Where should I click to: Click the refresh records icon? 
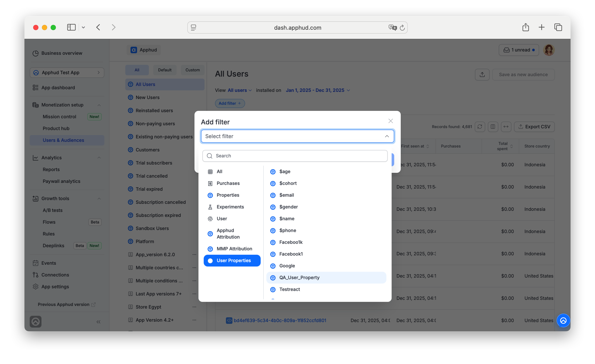click(x=480, y=127)
